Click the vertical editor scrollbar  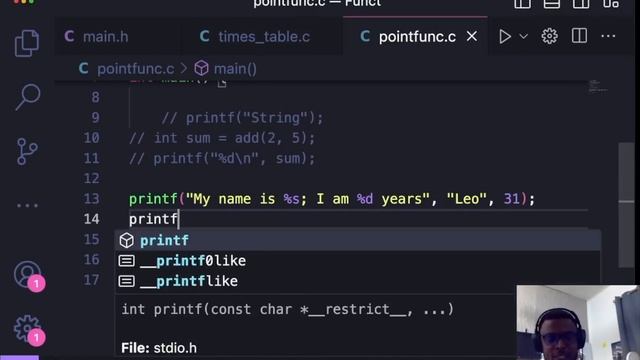pos(626,205)
